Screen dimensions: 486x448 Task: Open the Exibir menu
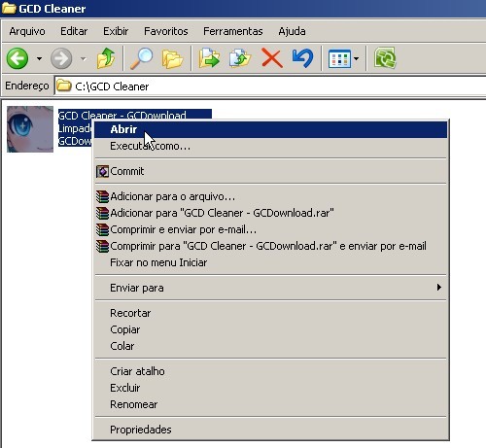[116, 31]
